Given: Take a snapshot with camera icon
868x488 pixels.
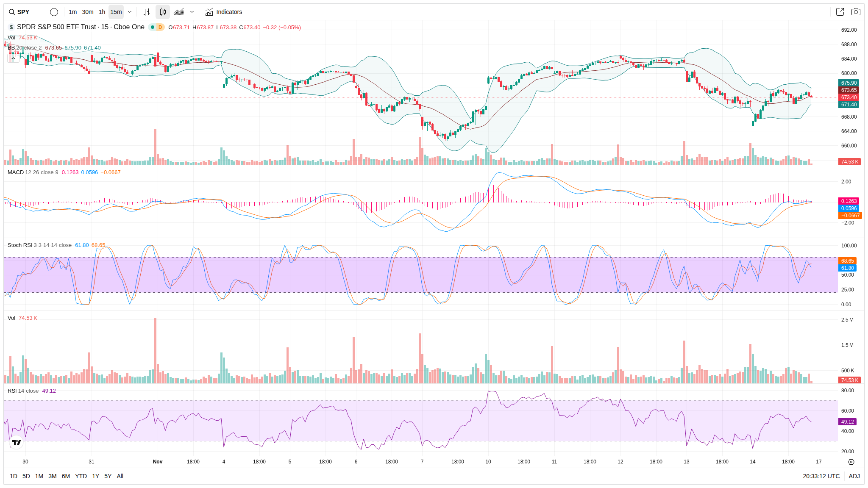Looking at the screenshot, I should (x=856, y=12).
